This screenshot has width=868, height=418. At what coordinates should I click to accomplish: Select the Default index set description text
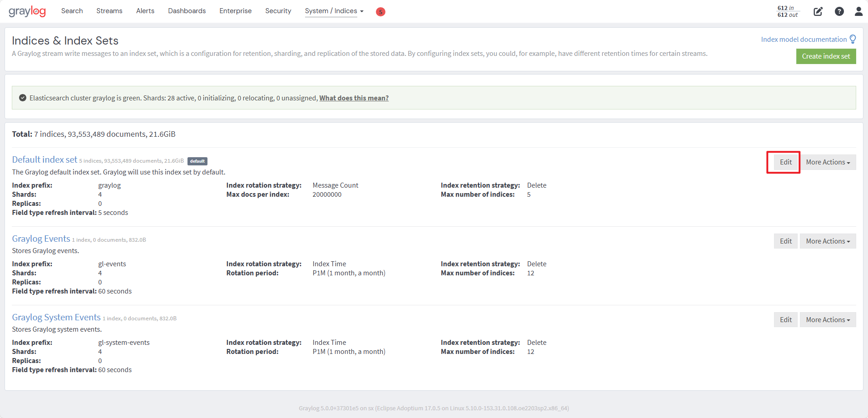point(118,172)
